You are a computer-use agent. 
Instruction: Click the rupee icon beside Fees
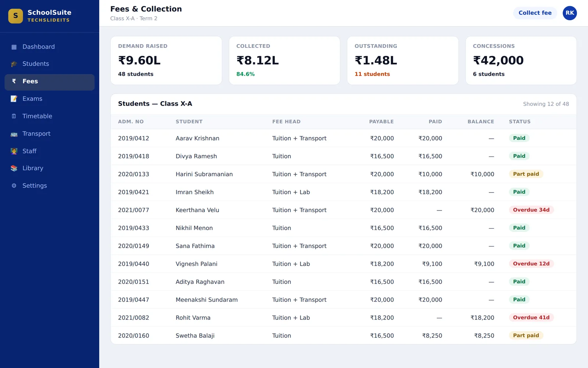[x=14, y=81]
